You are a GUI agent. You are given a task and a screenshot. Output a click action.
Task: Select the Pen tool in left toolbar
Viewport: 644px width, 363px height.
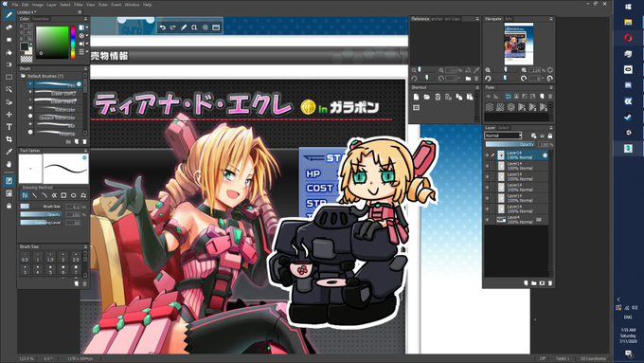[9, 15]
